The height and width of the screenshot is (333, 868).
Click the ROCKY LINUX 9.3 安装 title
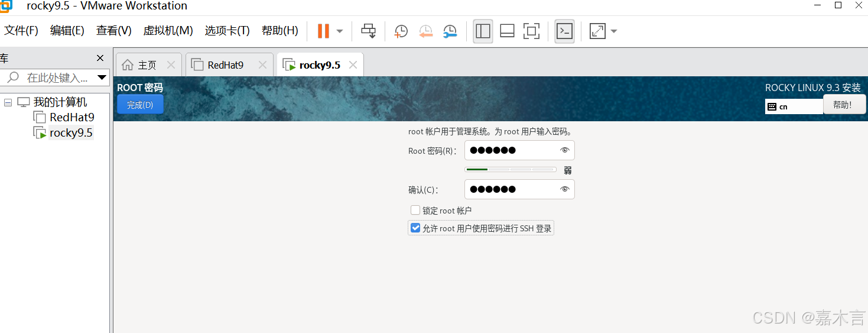pyautogui.click(x=813, y=88)
